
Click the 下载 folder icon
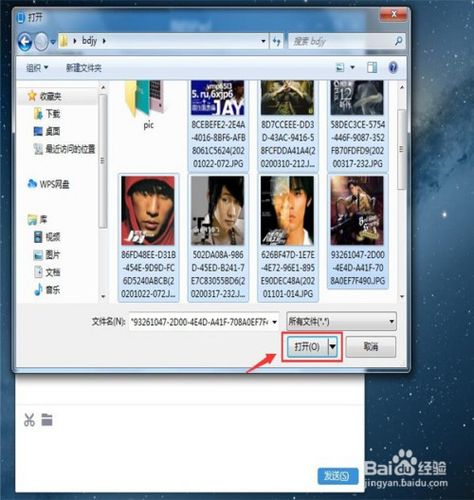pyautogui.click(x=38, y=114)
